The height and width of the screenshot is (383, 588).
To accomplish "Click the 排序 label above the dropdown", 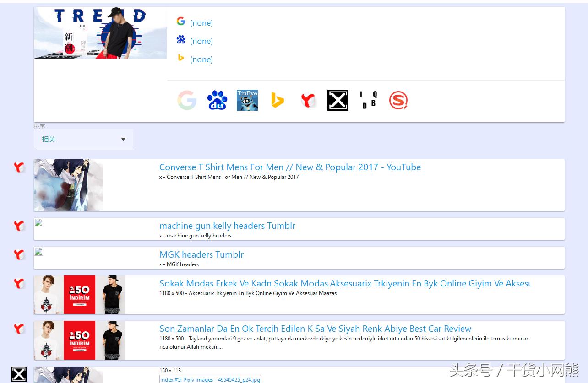I will coord(39,126).
